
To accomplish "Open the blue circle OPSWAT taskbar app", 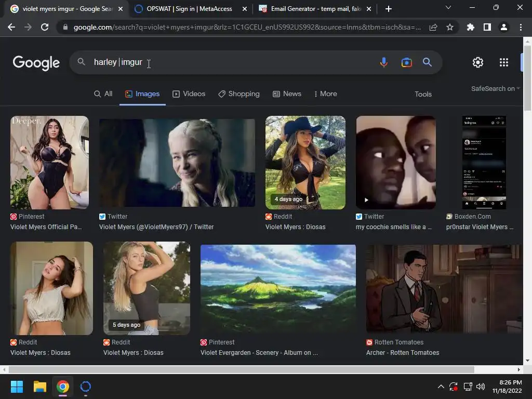I will (86, 387).
